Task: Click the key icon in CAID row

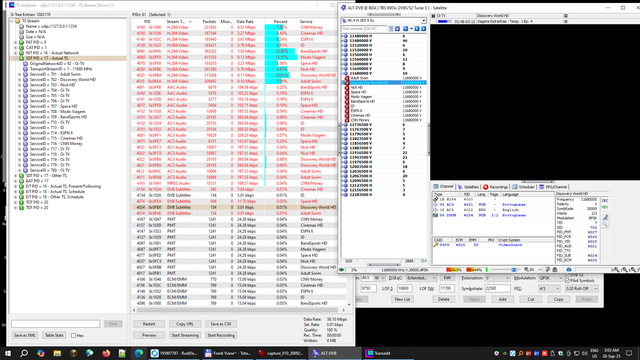Action: tap(436, 245)
